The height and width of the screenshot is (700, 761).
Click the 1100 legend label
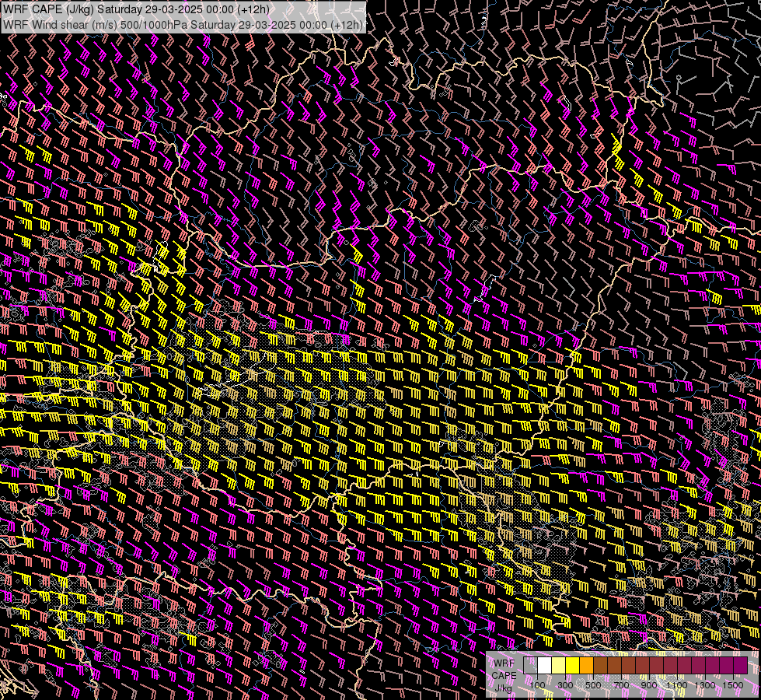pos(677,685)
